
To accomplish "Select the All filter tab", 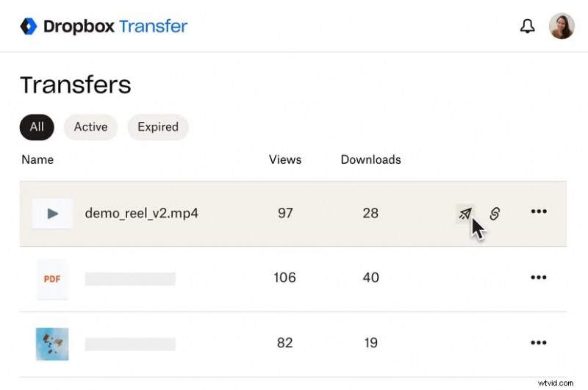I will 37,127.
